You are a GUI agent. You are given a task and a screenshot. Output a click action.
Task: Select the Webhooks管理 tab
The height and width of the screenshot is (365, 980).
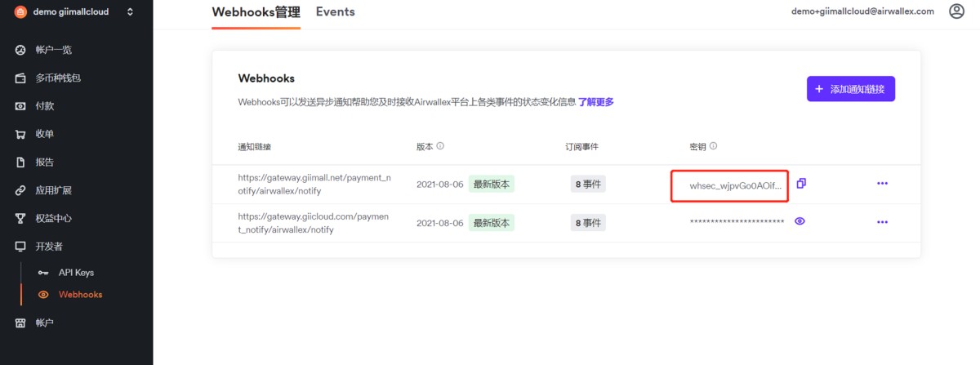click(x=256, y=12)
